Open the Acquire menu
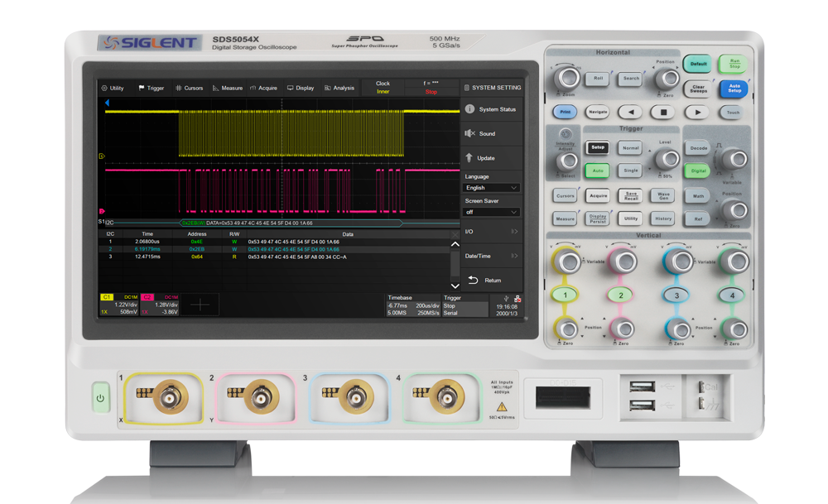 (x=265, y=88)
